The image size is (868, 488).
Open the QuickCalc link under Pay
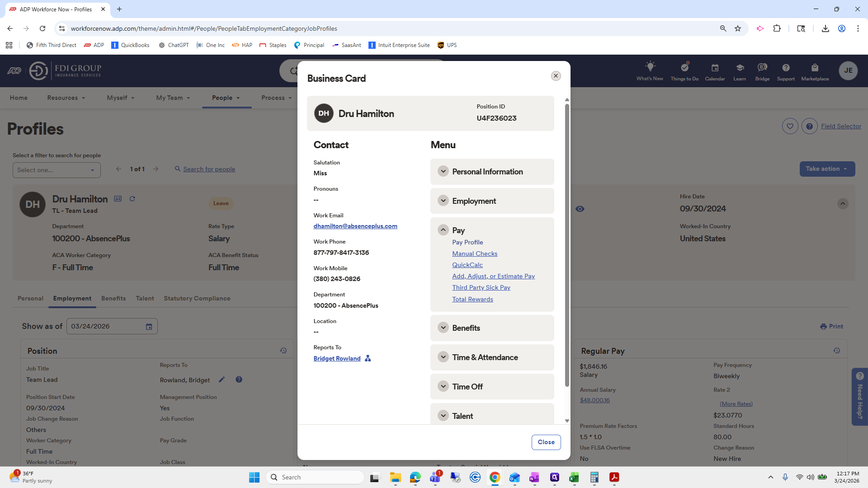pos(467,265)
